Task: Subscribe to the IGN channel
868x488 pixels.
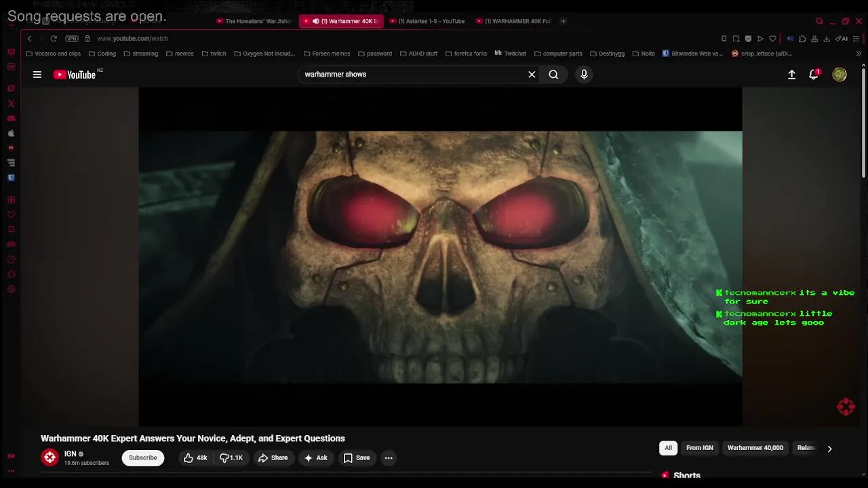Action: click(143, 458)
